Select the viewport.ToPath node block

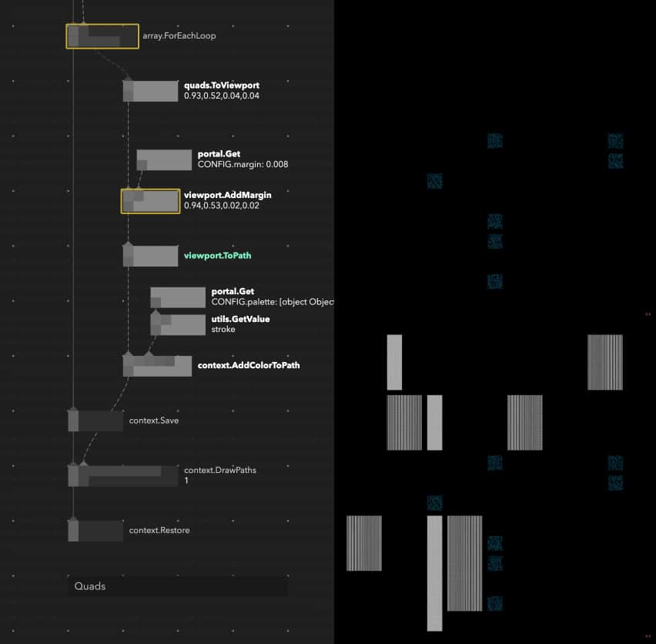coord(151,256)
